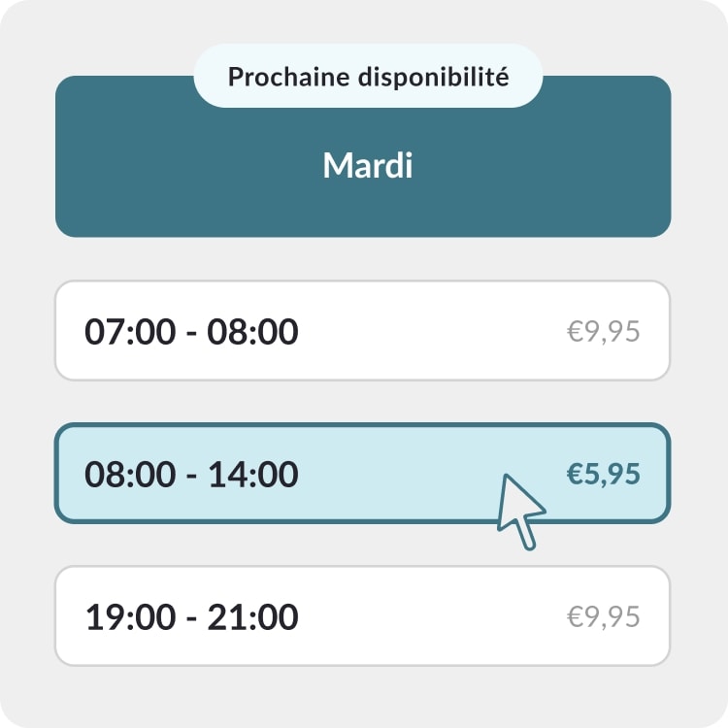Click the "19:00 - 21:00" time text

pyautogui.click(x=191, y=617)
